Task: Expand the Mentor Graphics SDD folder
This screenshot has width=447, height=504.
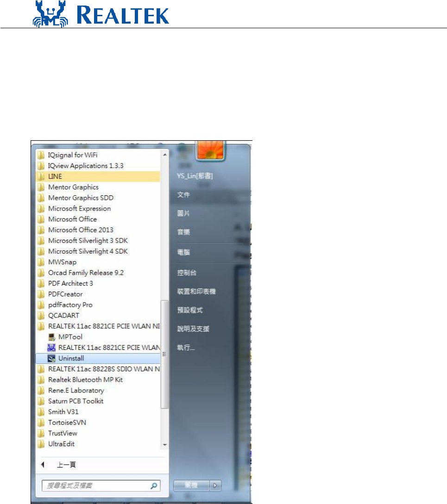Action: [98, 198]
